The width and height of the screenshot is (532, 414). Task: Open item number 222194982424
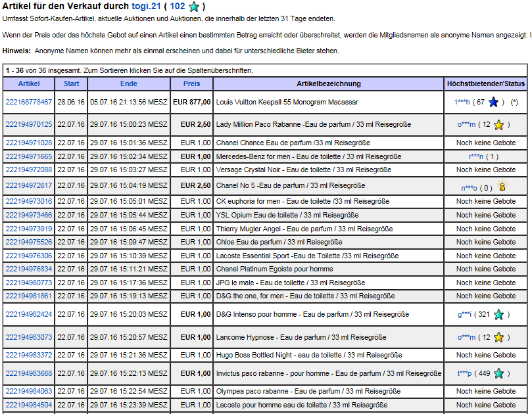[x=29, y=314]
